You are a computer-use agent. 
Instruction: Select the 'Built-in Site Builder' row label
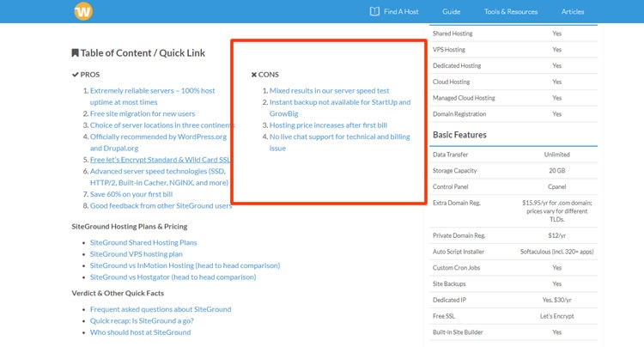(x=458, y=332)
